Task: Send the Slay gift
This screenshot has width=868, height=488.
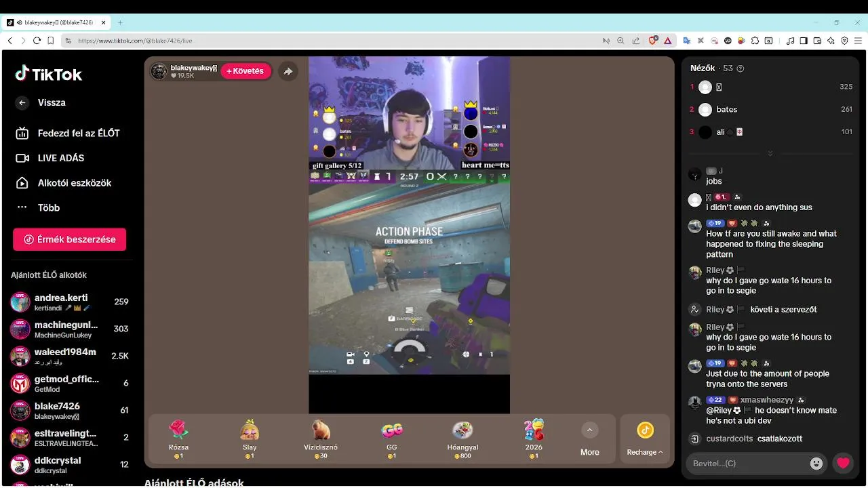Action: (x=250, y=439)
